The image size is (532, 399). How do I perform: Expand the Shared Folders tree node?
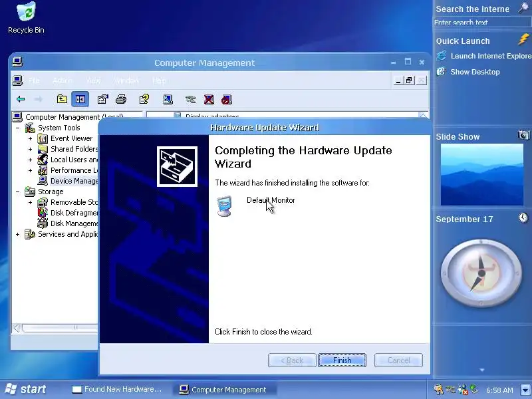(x=30, y=149)
